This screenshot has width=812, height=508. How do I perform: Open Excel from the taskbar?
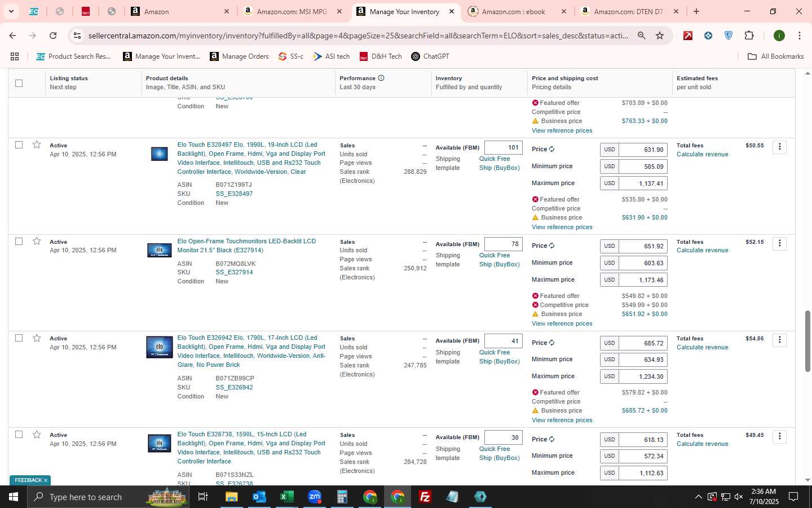(286, 497)
